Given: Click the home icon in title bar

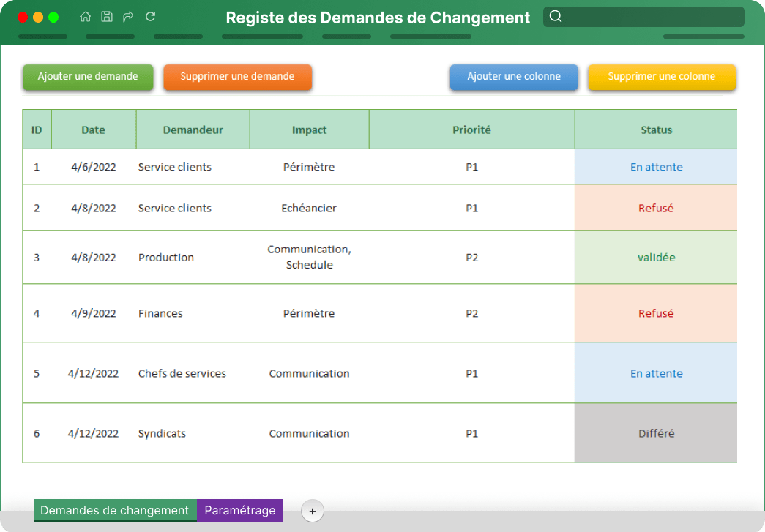Looking at the screenshot, I should [86, 17].
